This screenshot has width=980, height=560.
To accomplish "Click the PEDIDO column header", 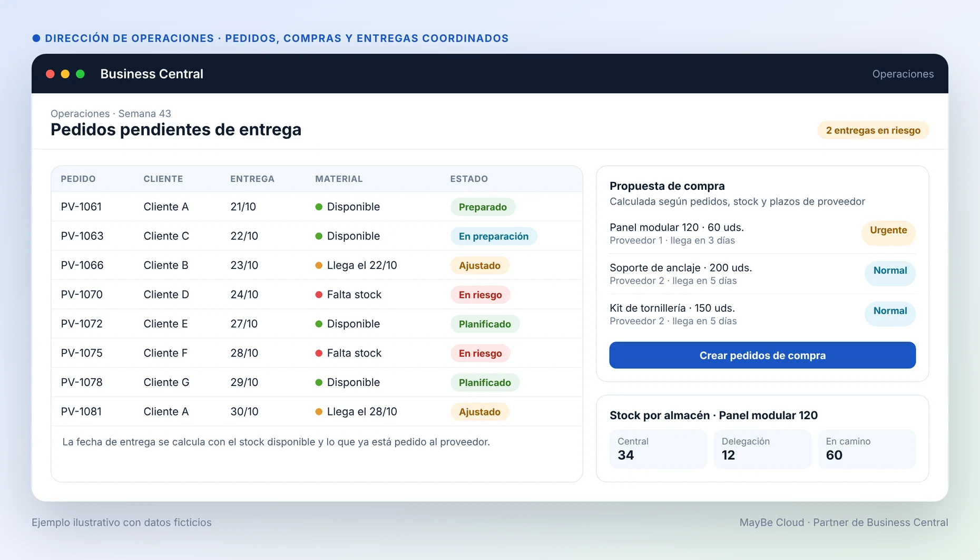I will 78,179.
